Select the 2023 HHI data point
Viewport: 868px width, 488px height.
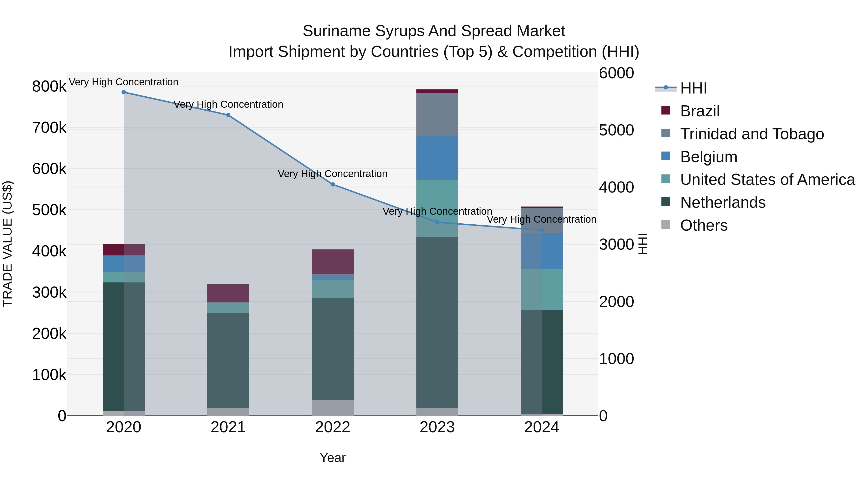[x=437, y=222]
